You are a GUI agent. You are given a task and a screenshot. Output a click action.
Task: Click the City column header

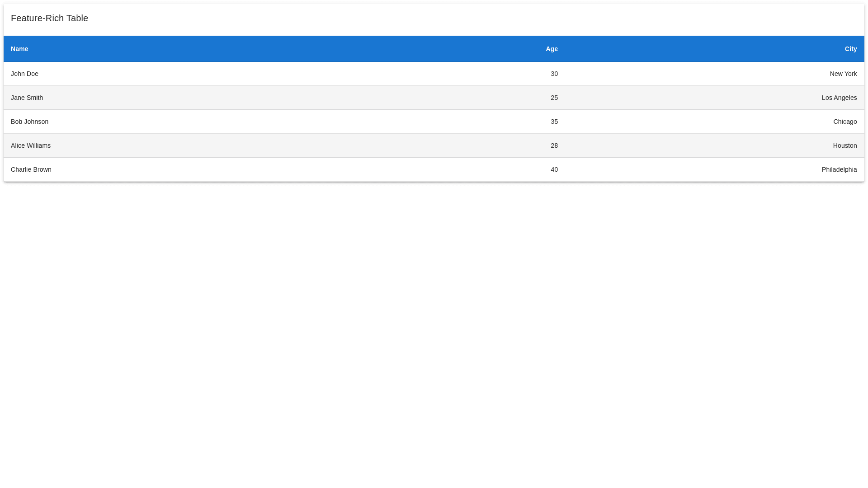[850, 49]
